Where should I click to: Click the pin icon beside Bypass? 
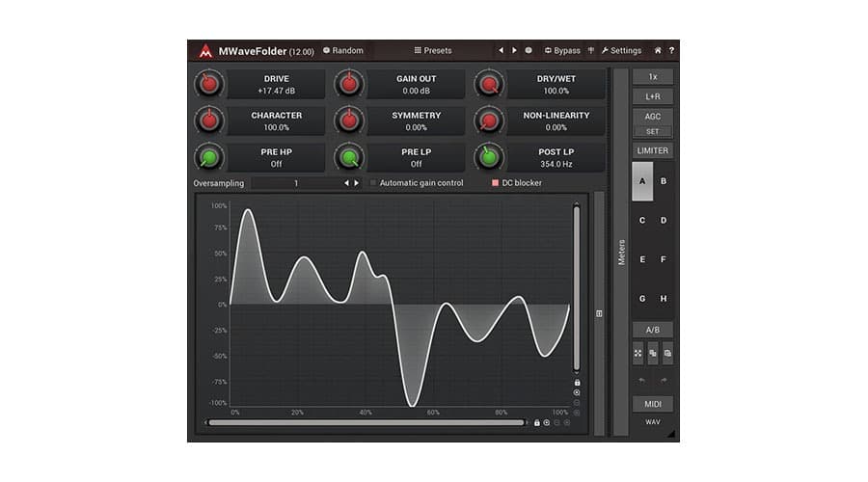point(591,50)
